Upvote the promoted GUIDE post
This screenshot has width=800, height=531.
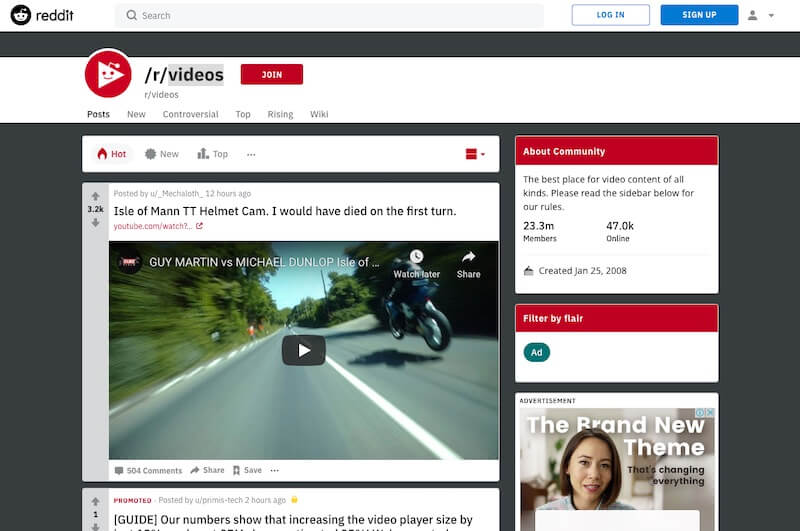[95, 501]
